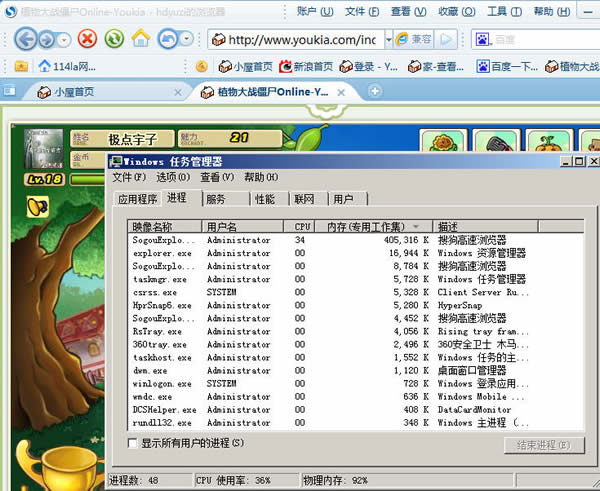Open browser 收藏(O) menu
This screenshot has width=600, height=491.
457,12
